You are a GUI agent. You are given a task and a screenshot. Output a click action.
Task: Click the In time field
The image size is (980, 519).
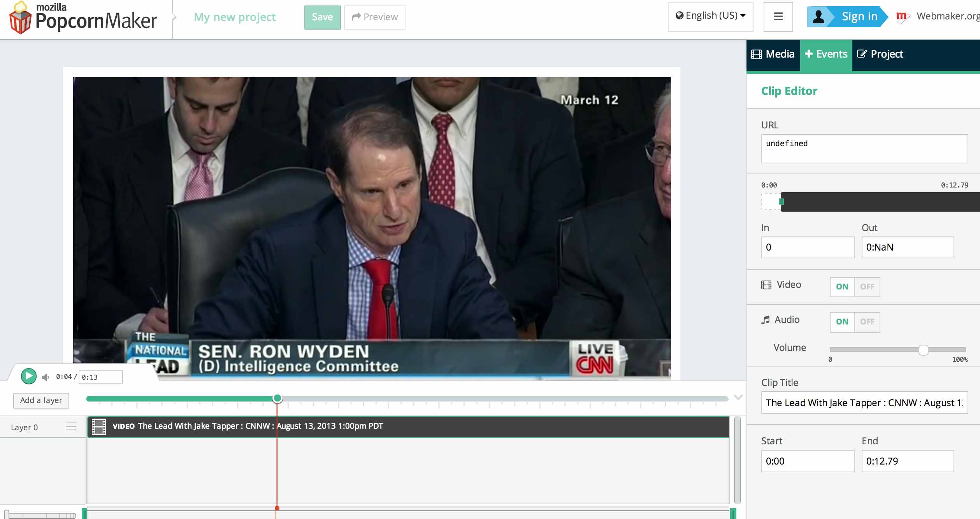808,247
